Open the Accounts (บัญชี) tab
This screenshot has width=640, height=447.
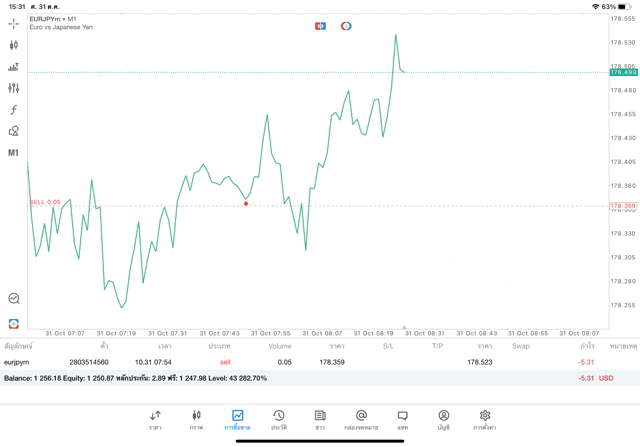[x=444, y=419]
